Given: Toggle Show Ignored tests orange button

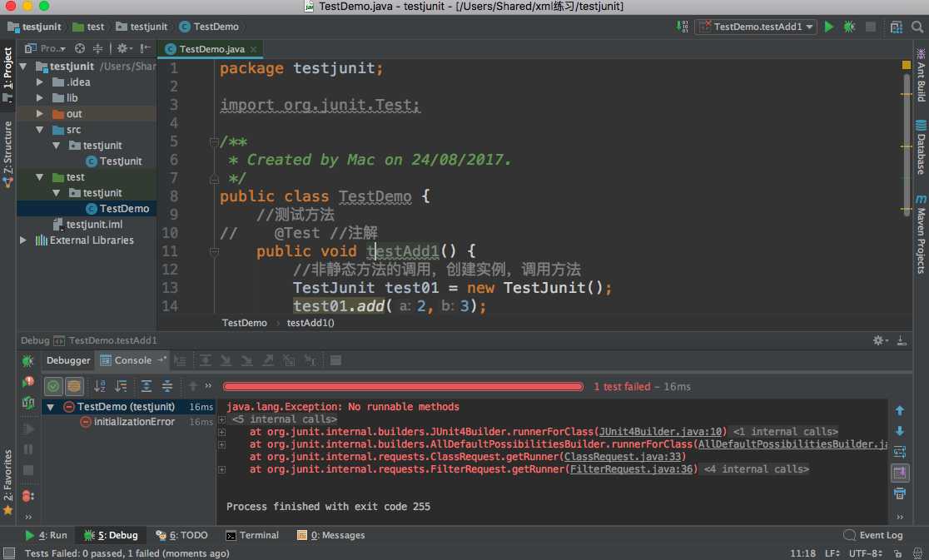Looking at the screenshot, I should click(x=74, y=387).
